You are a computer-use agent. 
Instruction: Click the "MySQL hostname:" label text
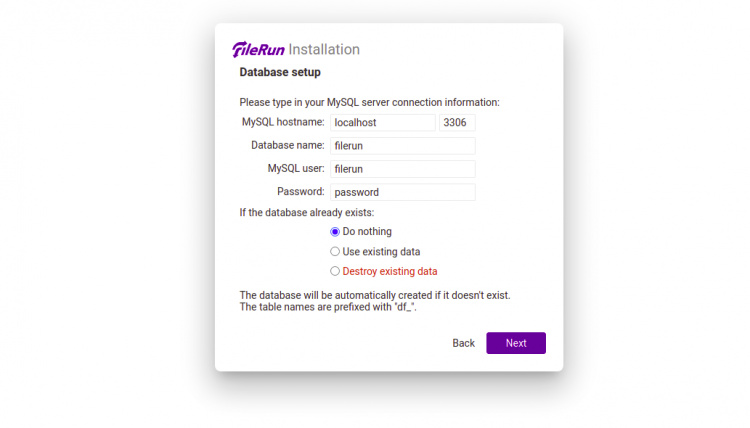point(283,123)
